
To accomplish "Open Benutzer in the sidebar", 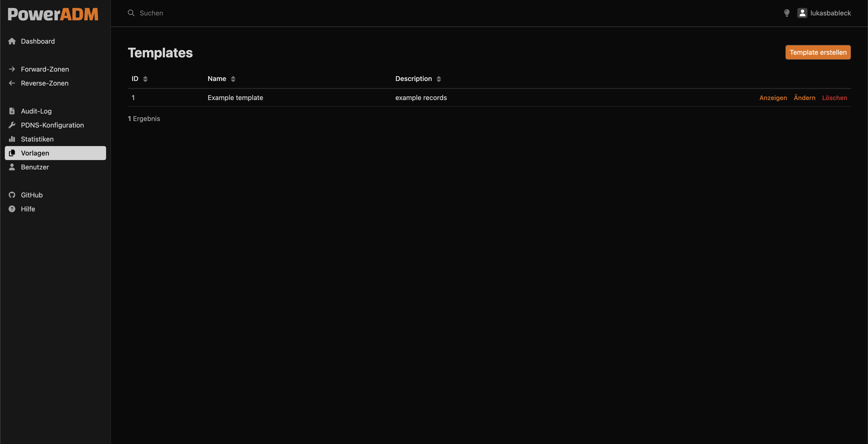I will tap(35, 167).
